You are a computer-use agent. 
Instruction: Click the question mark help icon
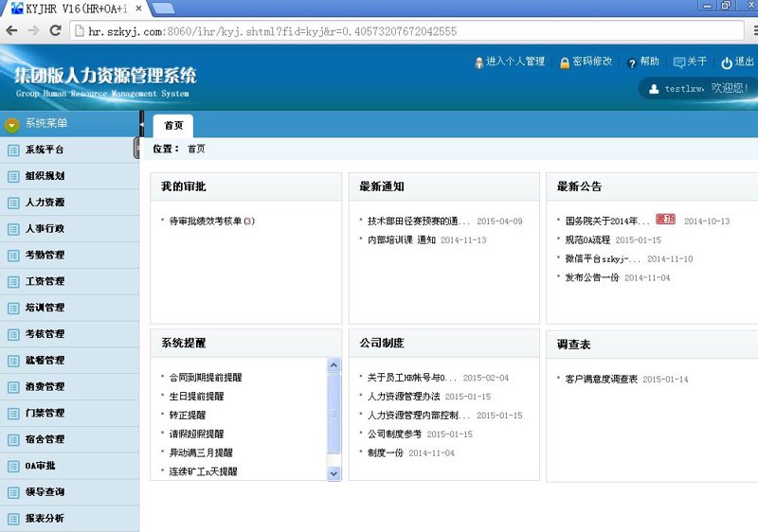tap(631, 63)
